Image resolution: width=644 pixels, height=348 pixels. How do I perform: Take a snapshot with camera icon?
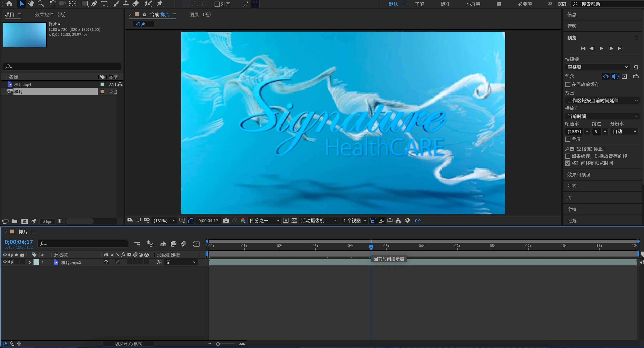[226, 220]
